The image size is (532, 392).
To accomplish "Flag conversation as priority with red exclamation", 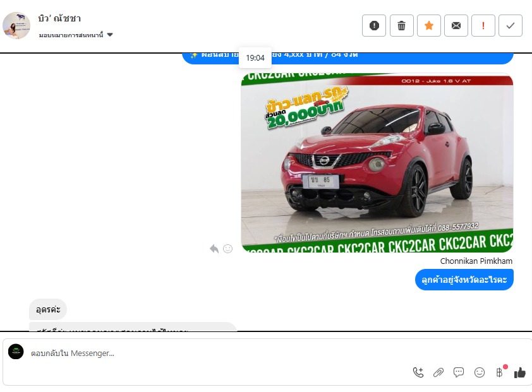I will pos(483,26).
